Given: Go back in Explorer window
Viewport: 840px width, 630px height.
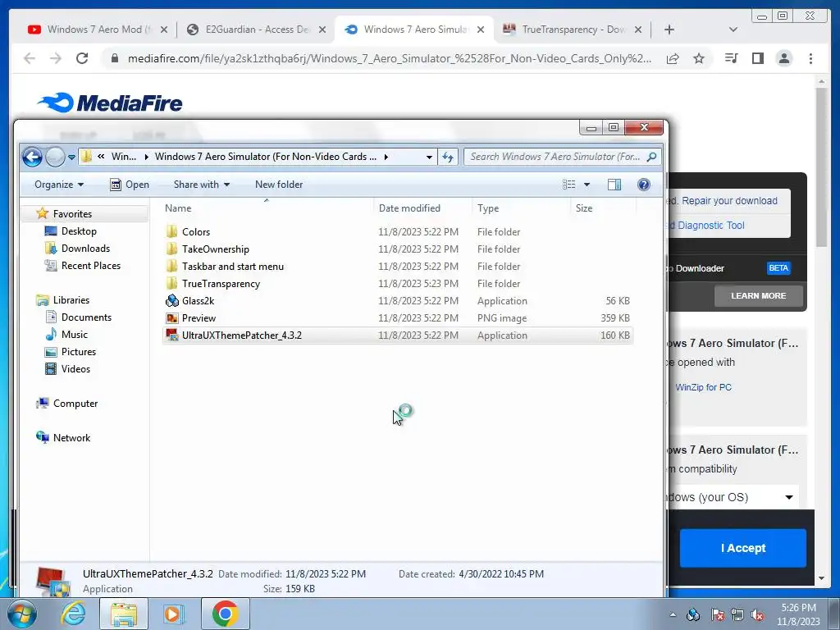Looking at the screenshot, I should pos(32,157).
